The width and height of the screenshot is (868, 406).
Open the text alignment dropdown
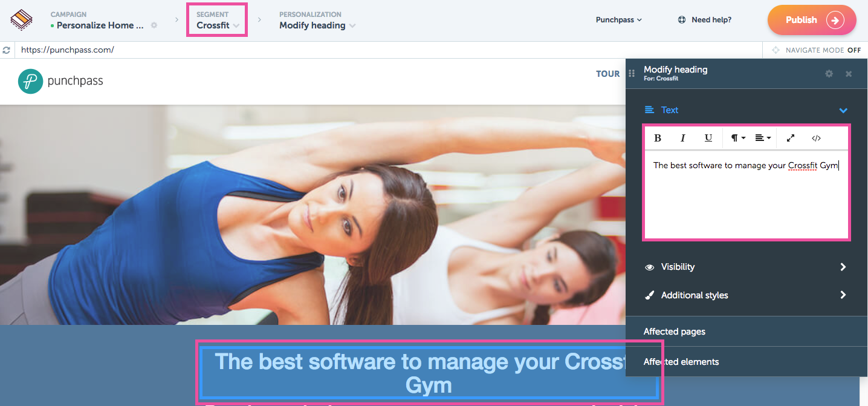(x=763, y=138)
